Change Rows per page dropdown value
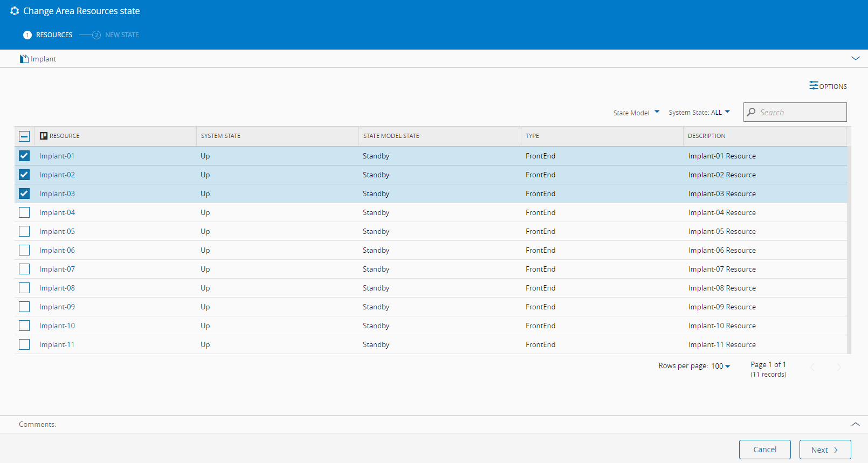868x463 pixels. coord(720,366)
